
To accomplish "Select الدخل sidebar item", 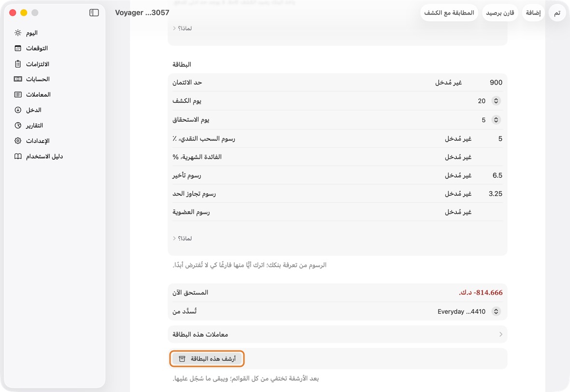I will point(55,110).
